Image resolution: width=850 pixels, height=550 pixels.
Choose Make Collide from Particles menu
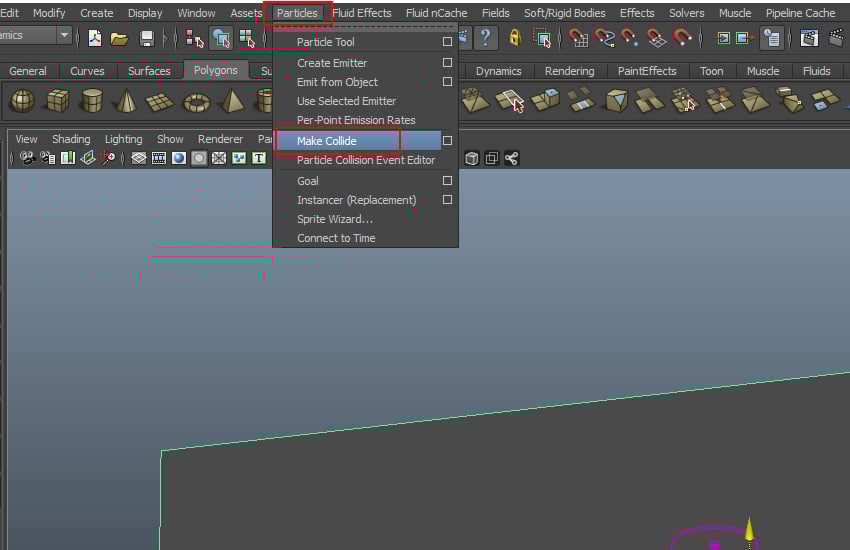(x=327, y=141)
